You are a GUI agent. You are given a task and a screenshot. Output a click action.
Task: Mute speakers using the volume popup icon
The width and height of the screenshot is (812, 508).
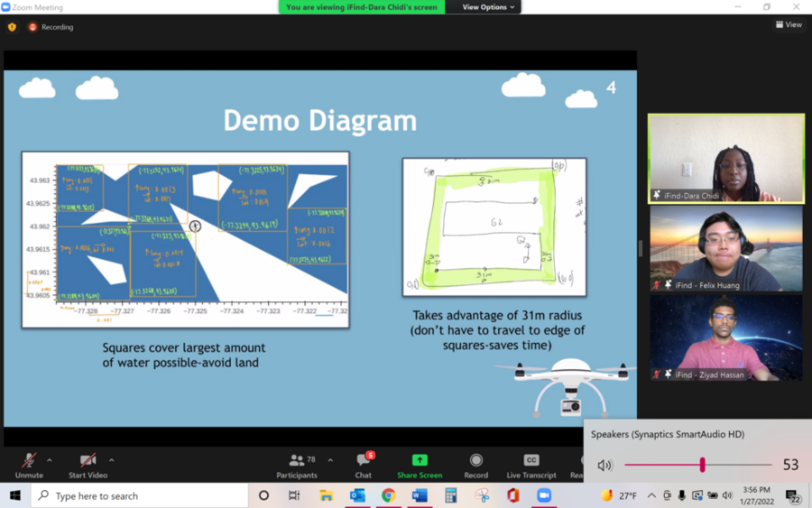pyautogui.click(x=604, y=466)
